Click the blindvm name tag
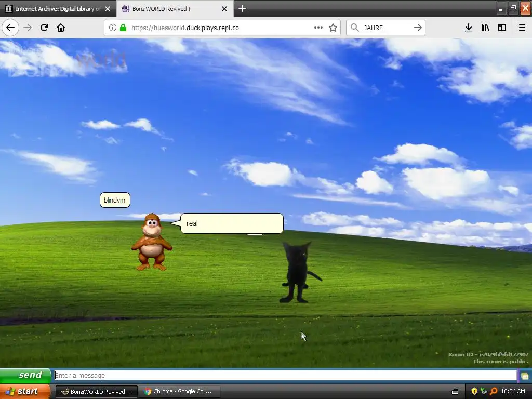The image size is (532, 399). tap(115, 200)
